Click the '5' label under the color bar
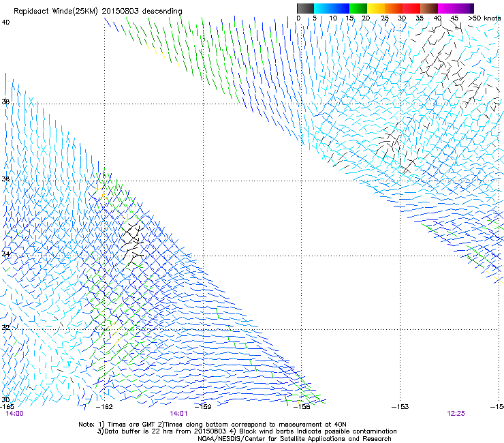 (x=315, y=18)
